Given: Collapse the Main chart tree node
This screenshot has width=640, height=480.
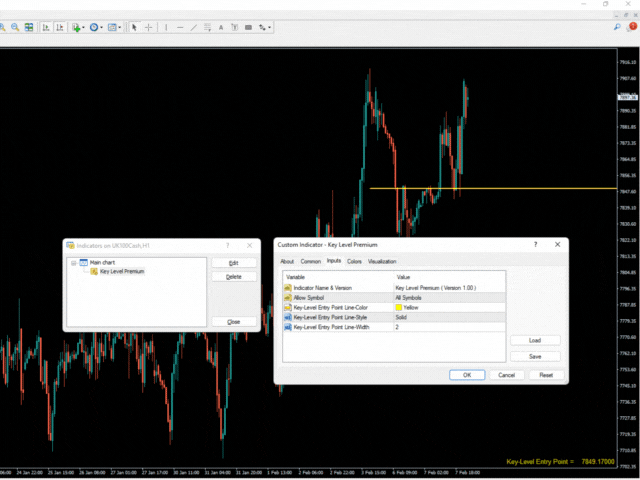Looking at the screenshot, I should click(x=72, y=262).
